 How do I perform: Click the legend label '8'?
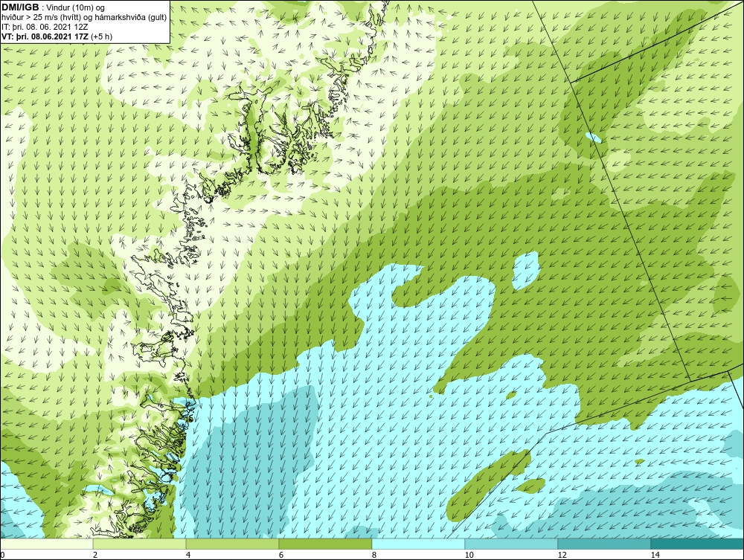pos(374,555)
